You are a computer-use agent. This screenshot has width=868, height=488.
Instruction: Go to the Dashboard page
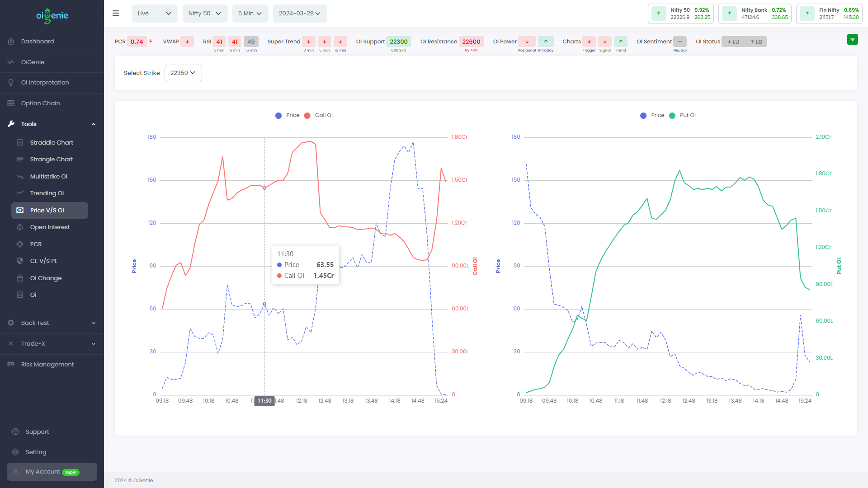[37, 41]
